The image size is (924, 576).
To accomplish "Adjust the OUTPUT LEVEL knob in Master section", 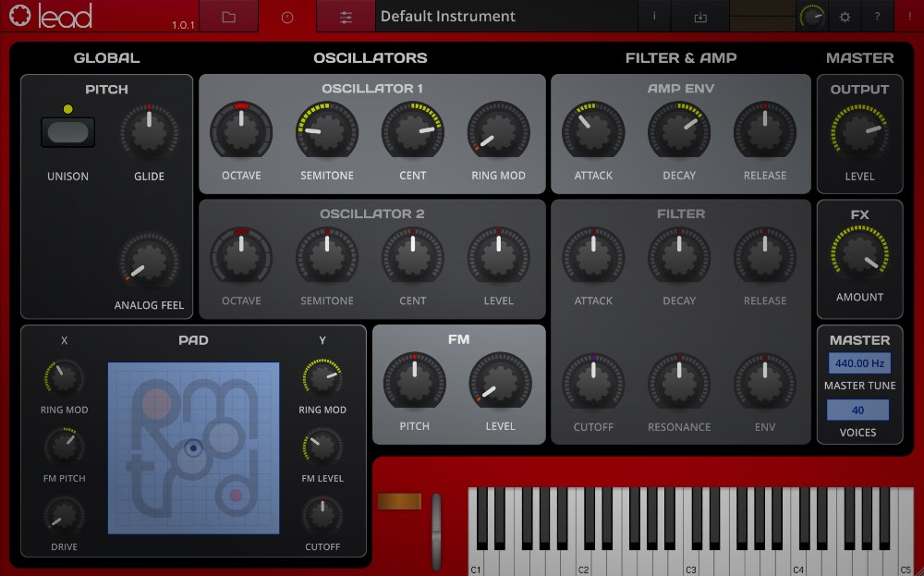I will 859,132.
